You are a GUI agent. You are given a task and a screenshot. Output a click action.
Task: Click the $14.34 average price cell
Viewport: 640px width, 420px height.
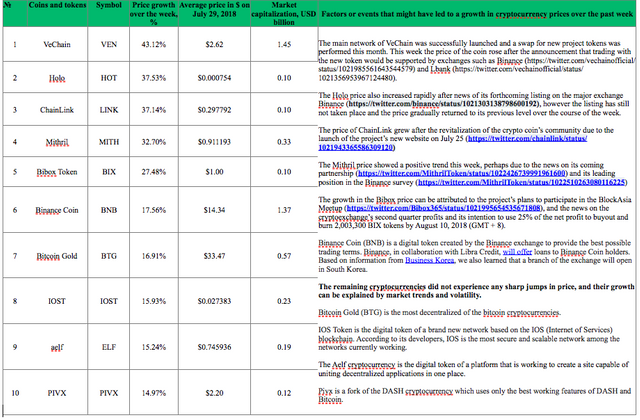pos(214,210)
